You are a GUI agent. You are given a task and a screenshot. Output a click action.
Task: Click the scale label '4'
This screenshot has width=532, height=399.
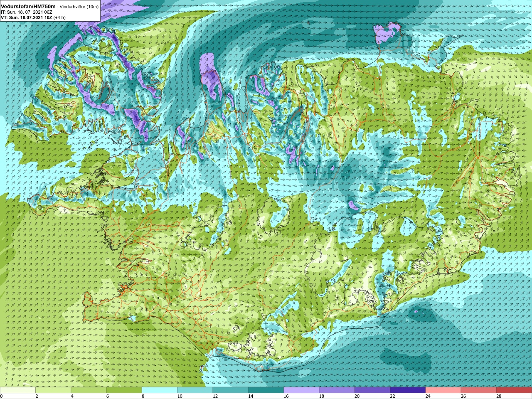coord(72,396)
